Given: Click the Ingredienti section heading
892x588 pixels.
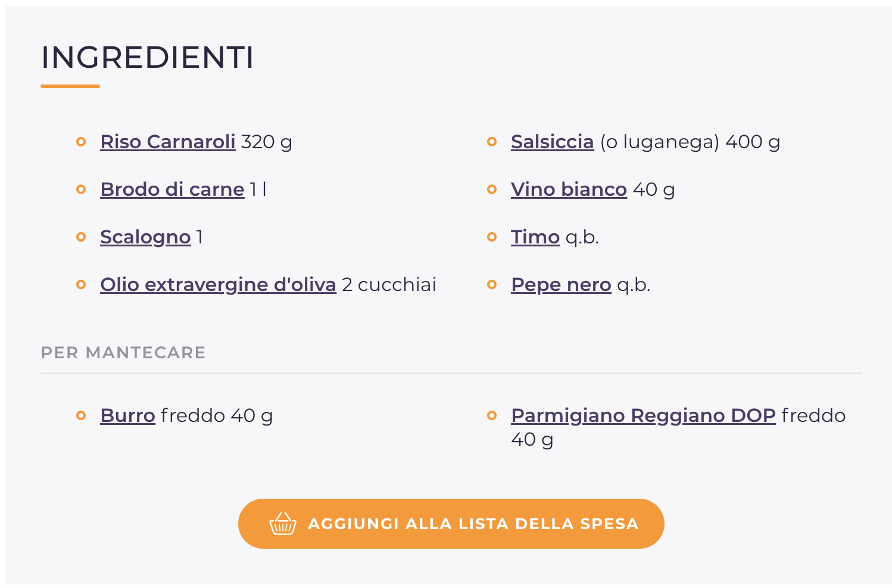Looking at the screenshot, I should tap(147, 58).
